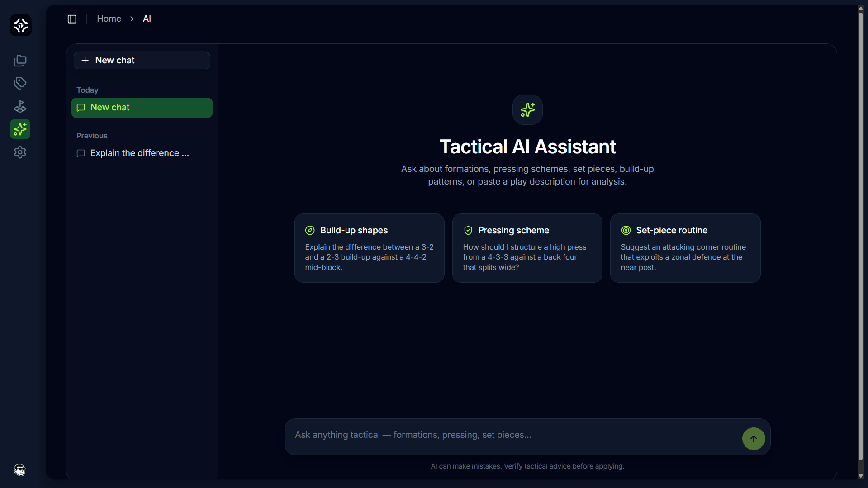Click the 'Previous' section label
This screenshot has width=868, height=488.
click(92, 136)
